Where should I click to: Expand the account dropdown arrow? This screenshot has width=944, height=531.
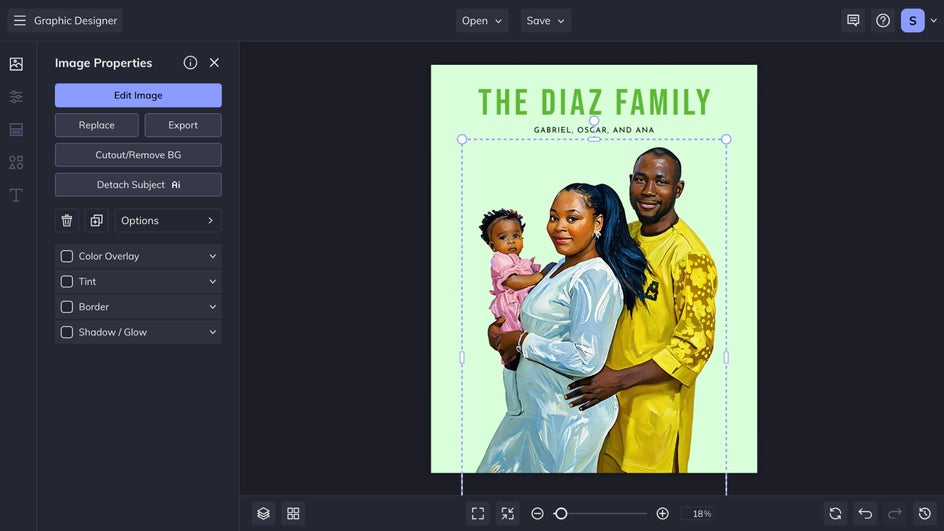933,20
